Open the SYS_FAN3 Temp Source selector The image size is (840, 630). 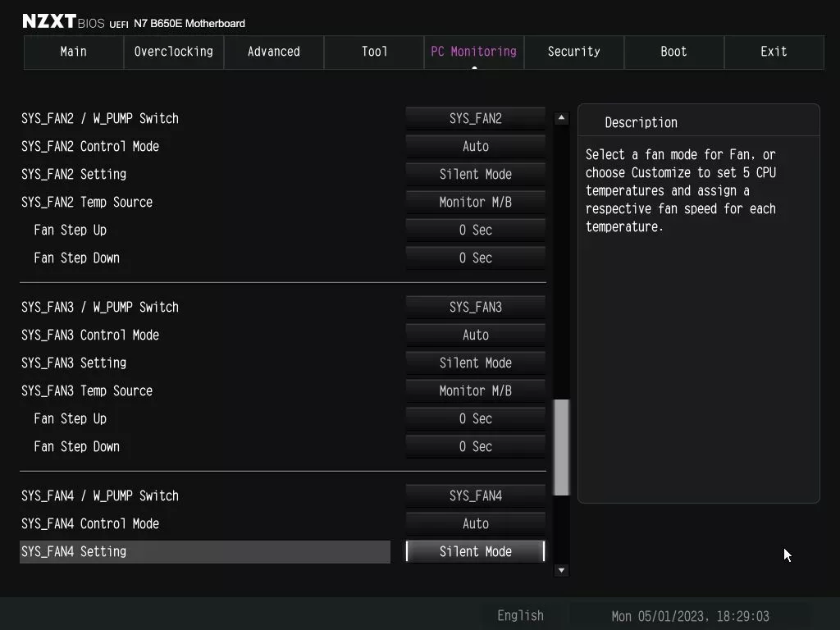pos(475,390)
